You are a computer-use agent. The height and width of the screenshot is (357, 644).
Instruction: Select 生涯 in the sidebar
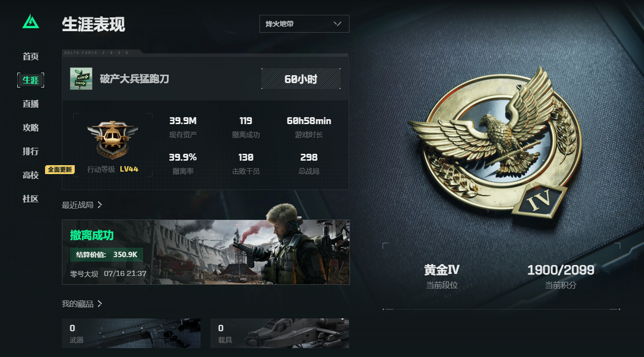(30, 80)
